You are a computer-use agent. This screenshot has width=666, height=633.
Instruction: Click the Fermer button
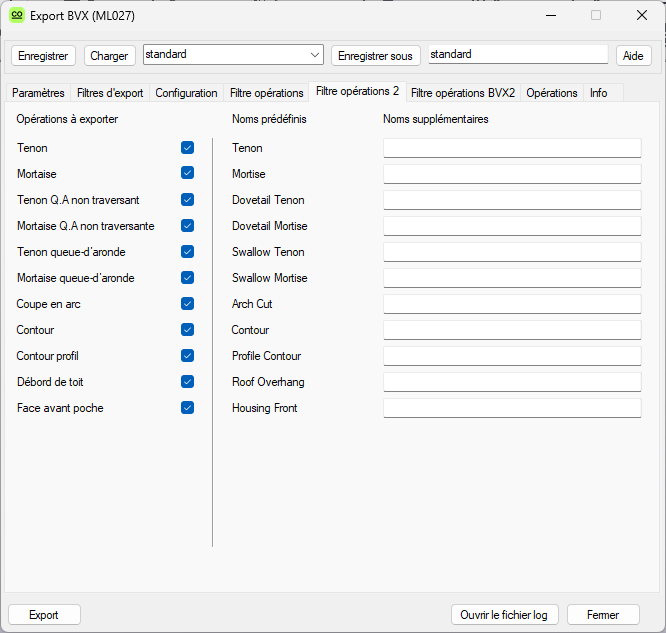[x=603, y=615]
